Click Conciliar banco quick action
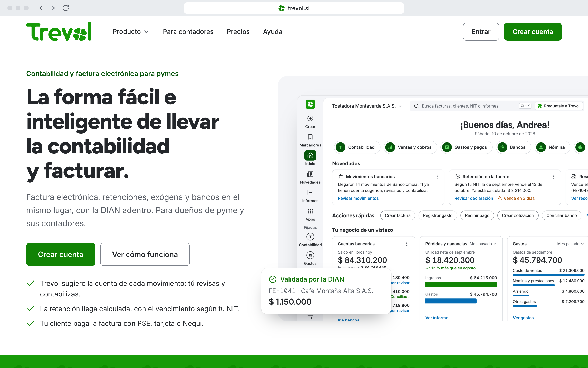The width and height of the screenshot is (588, 368). pos(561,215)
